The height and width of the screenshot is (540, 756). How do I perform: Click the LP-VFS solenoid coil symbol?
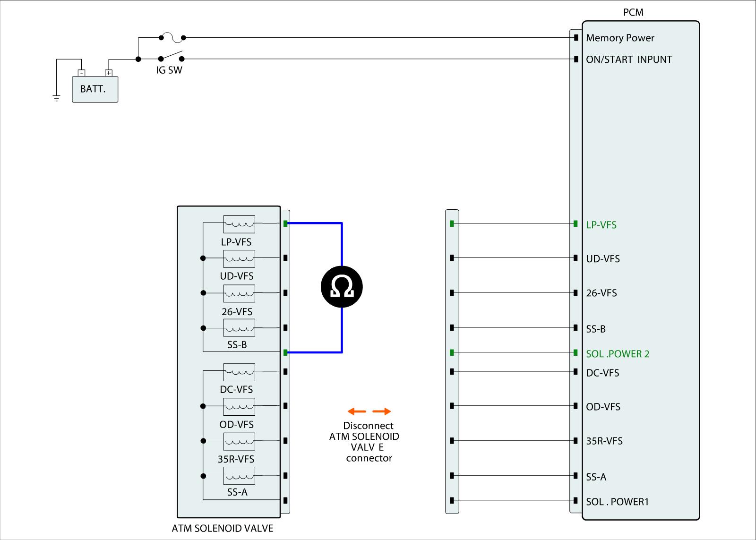tap(239, 224)
